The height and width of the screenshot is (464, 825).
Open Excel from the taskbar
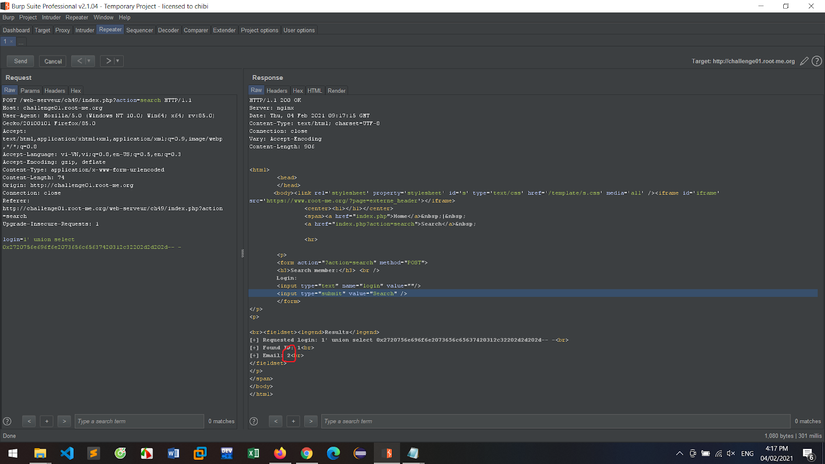click(253, 453)
